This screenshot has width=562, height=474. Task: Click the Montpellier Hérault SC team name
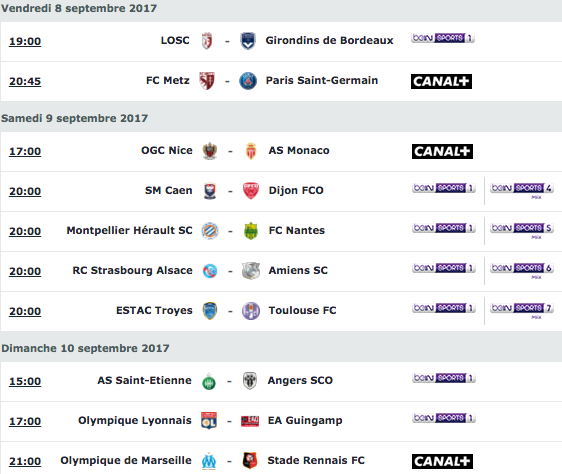coord(129,231)
